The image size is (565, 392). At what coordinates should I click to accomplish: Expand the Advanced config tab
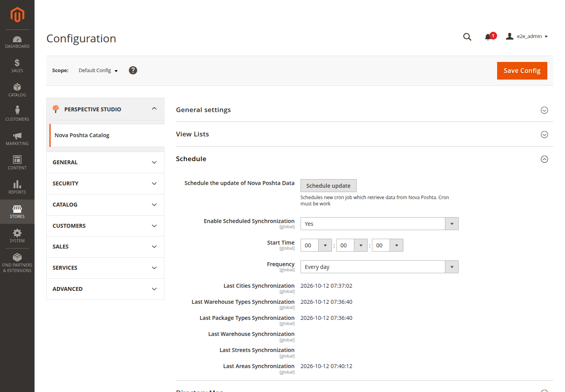(105, 289)
